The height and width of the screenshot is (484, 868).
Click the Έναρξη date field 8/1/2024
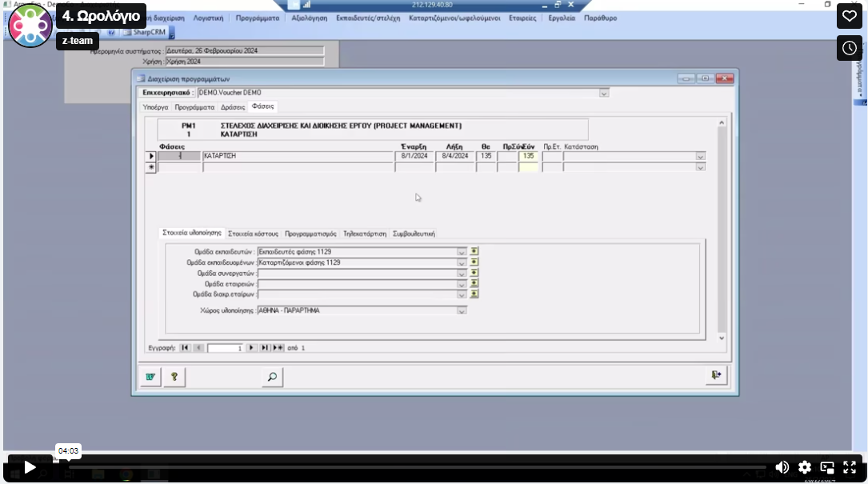(x=414, y=156)
